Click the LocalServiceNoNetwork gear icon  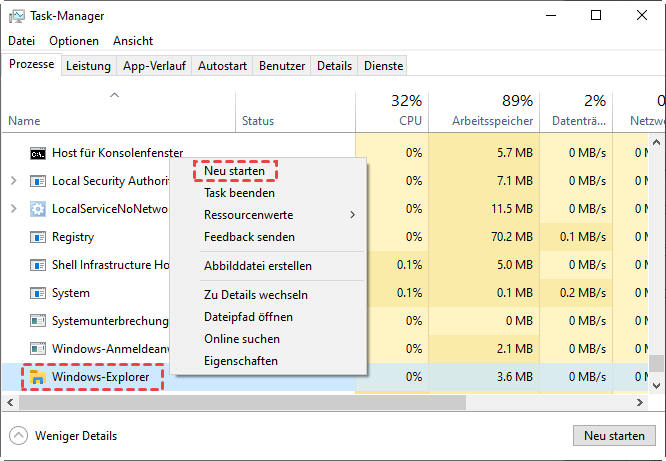coord(38,209)
